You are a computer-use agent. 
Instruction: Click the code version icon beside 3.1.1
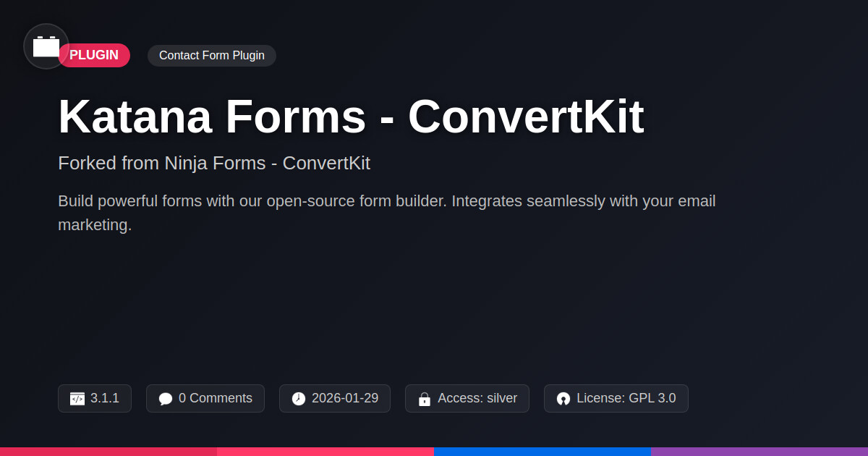[77, 399]
